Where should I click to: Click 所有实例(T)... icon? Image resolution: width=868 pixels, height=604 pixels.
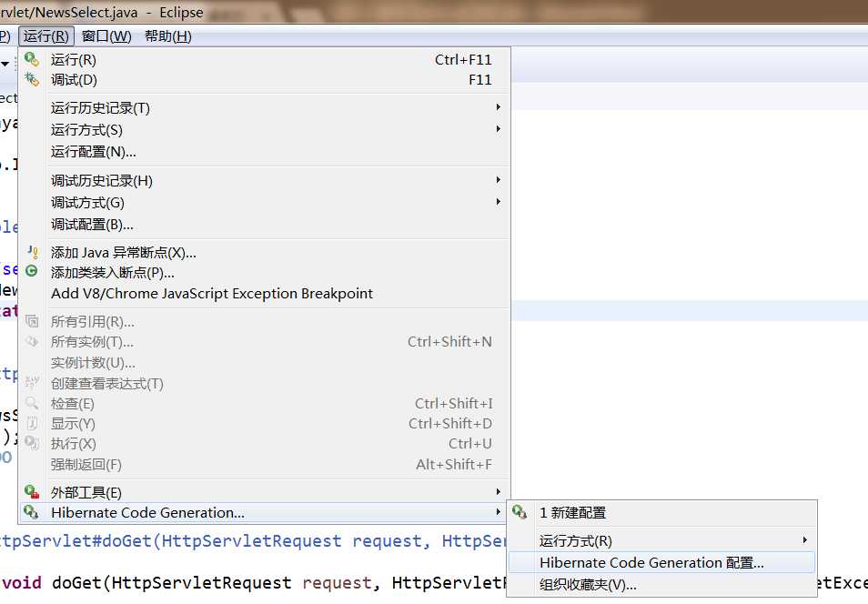click(32, 342)
